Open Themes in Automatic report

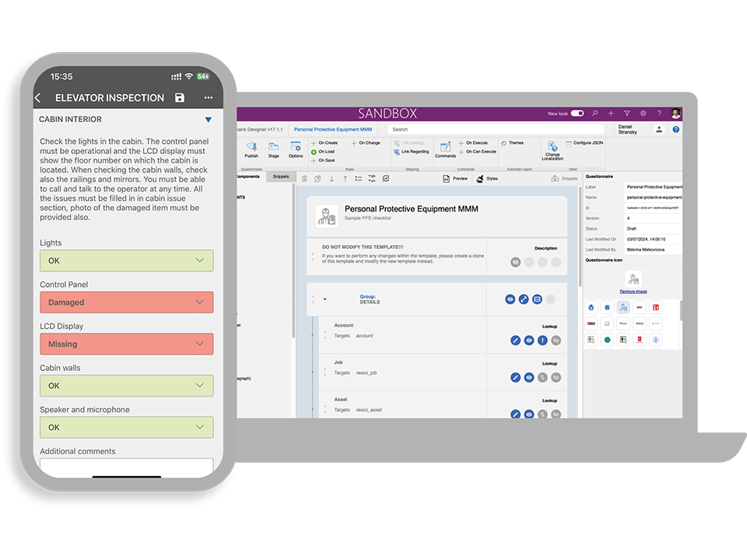click(x=513, y=143)
